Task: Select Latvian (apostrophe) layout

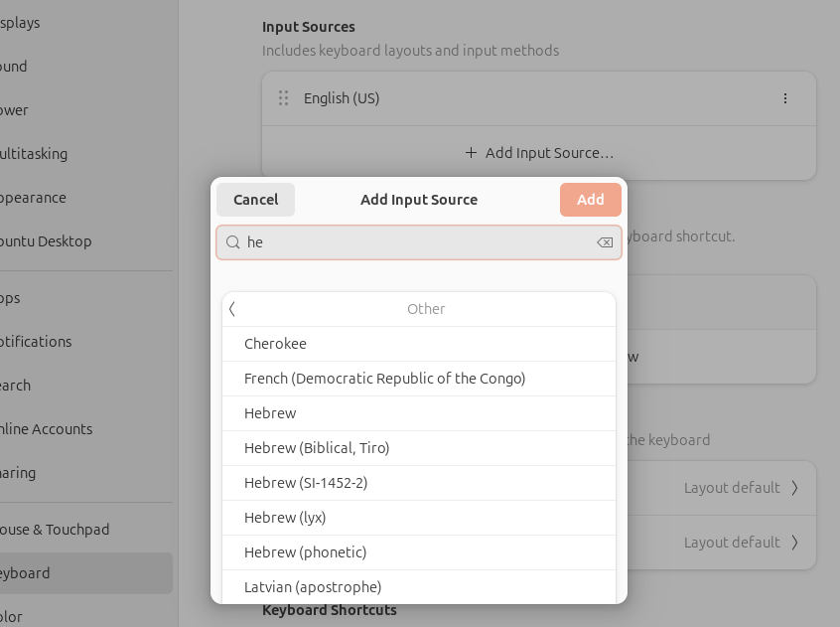Action: click(419, 587)
